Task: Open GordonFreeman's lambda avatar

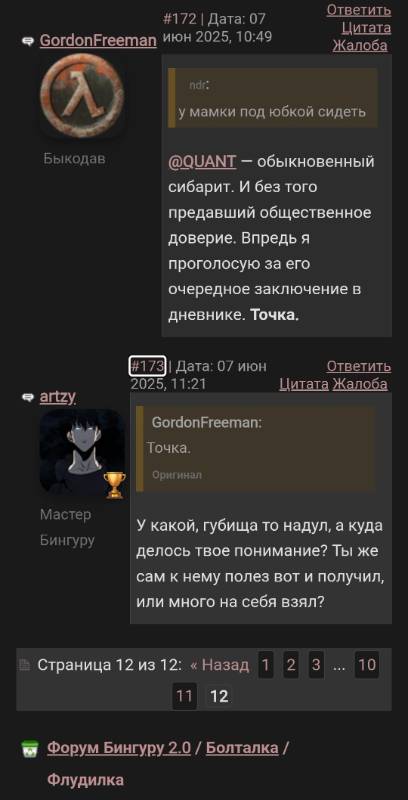Action: click(x=82, y=96)
